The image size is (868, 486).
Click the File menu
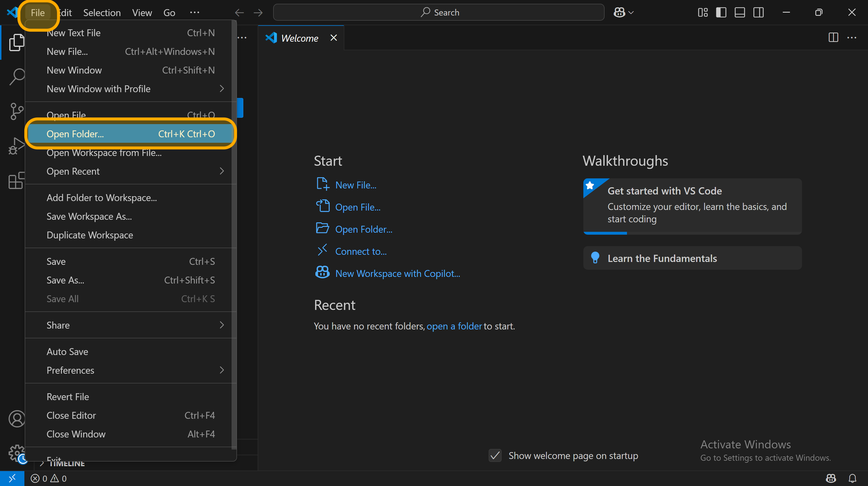(x=38, y=13)
